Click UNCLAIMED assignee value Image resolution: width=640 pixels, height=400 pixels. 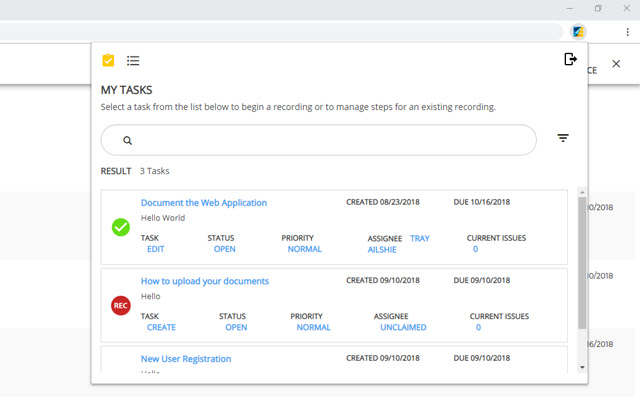pyautogui.click(x=403, y=327)
